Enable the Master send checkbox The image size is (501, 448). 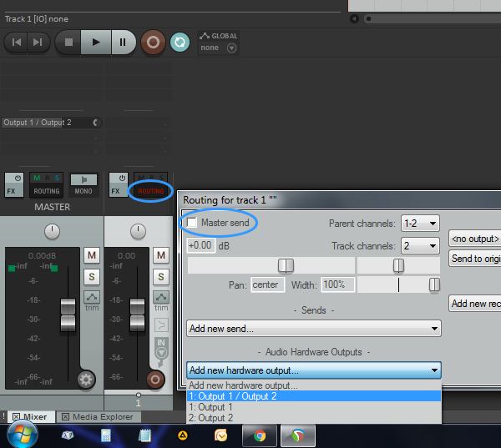(x=193, y=224)
